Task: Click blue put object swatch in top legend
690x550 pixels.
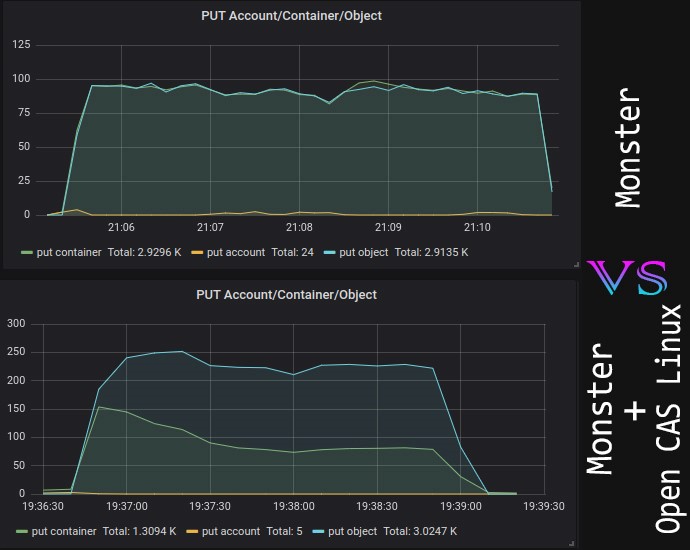Action: coord(330,253)
